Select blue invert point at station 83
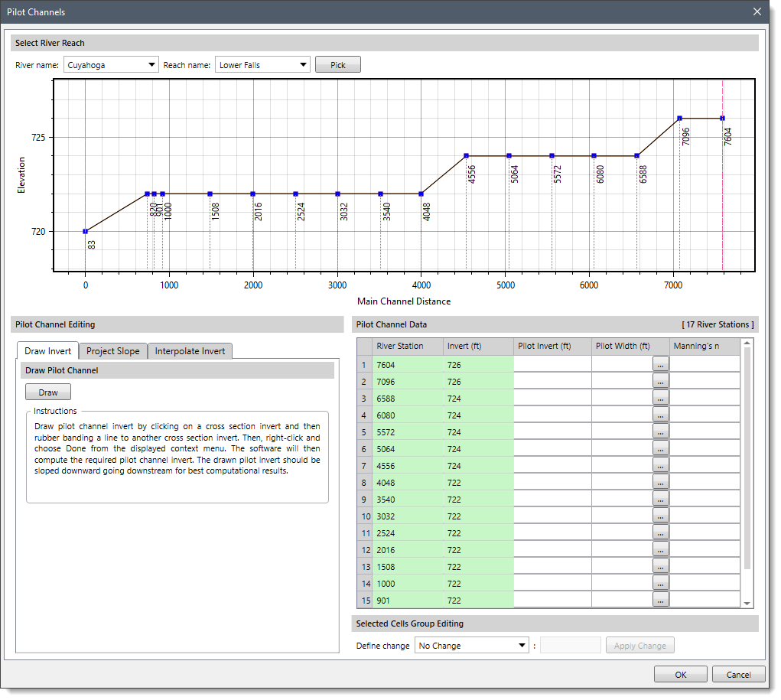The height and width of the screenshot is (700, 781). 85,231
